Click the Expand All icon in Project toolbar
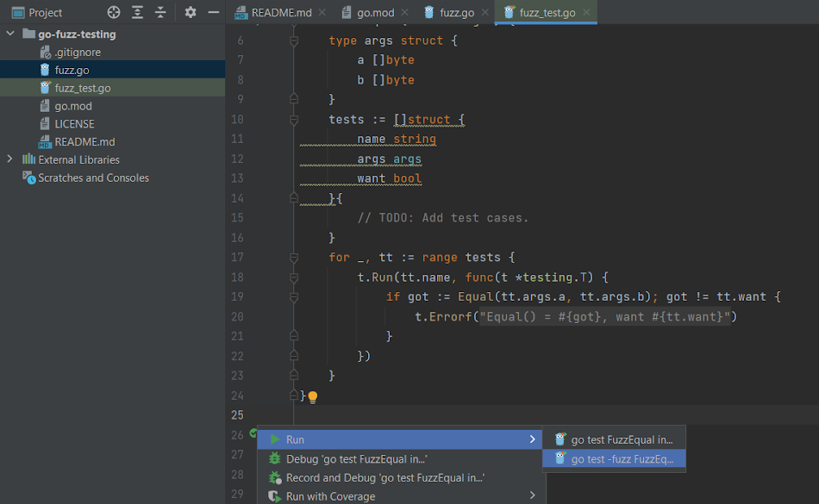Screen dimensions: 819x504 tap(137, 12)
